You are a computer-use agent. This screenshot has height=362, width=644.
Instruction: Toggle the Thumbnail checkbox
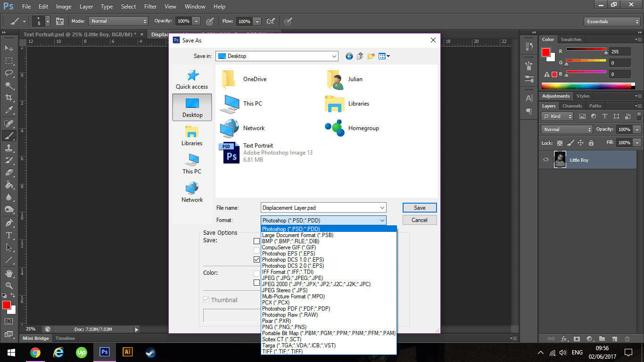(206, 300)
